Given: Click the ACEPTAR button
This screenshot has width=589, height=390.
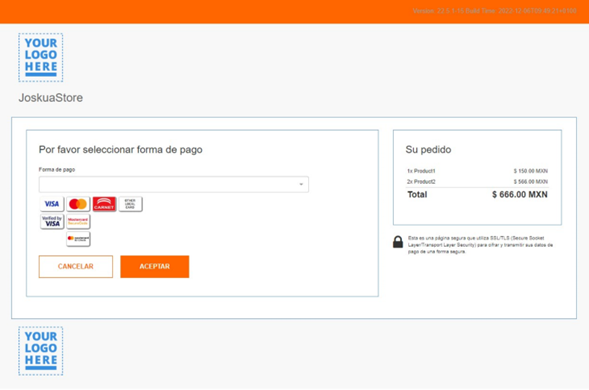Looking at the screenshot, I should coord(154,266).
